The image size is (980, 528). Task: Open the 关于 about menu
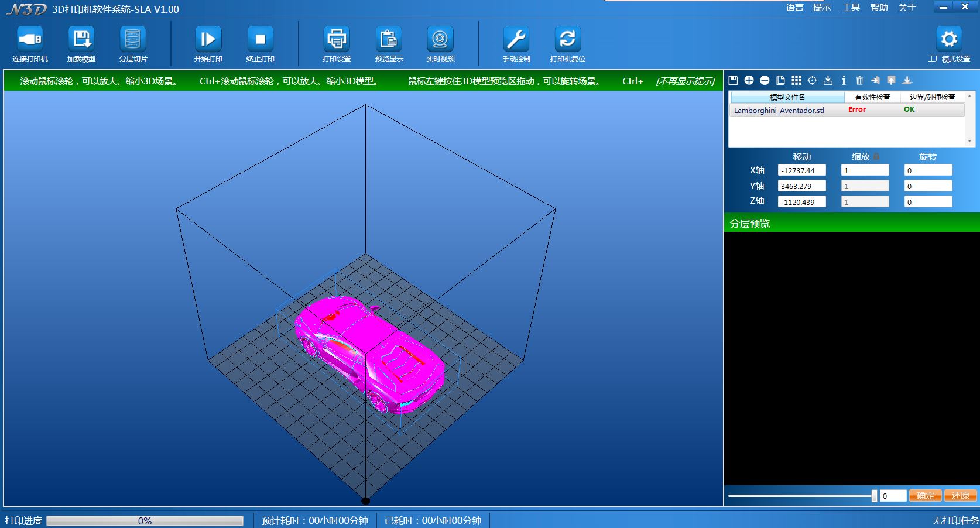coord(907,8)
